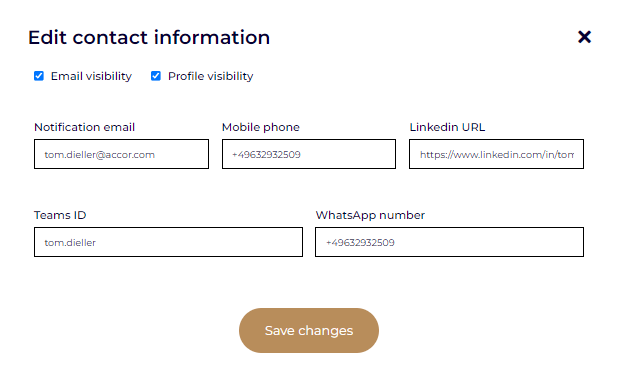The width and height of the screenshot is (622, 371).
Task: Close the Edit contact information dialog
Action: pos(584,37)
